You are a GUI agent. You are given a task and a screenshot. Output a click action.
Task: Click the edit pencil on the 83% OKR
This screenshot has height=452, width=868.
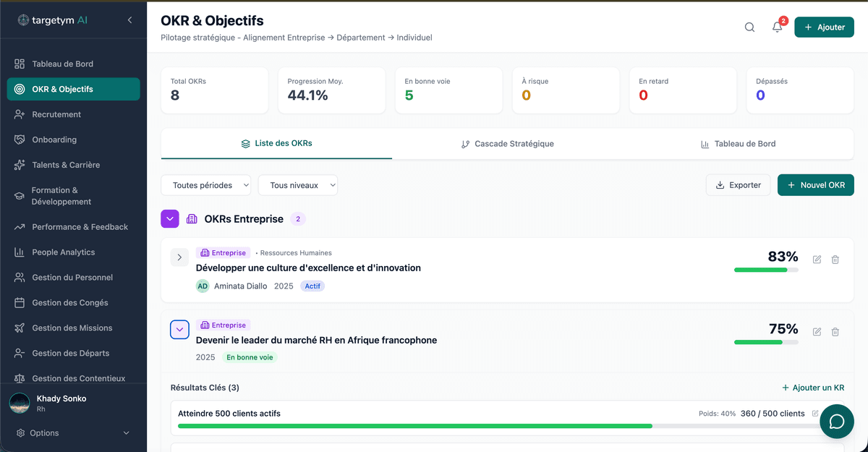tap(817, 259)
